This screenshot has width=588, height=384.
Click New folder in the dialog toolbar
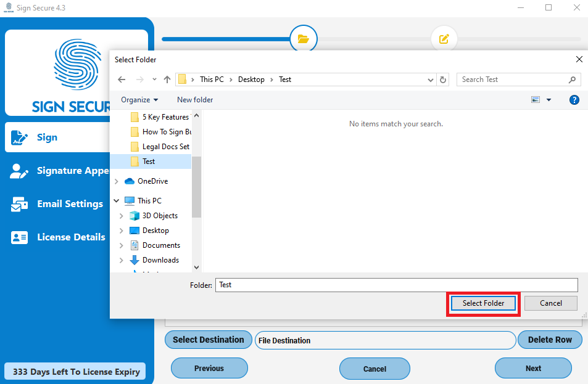click(195, 100)
